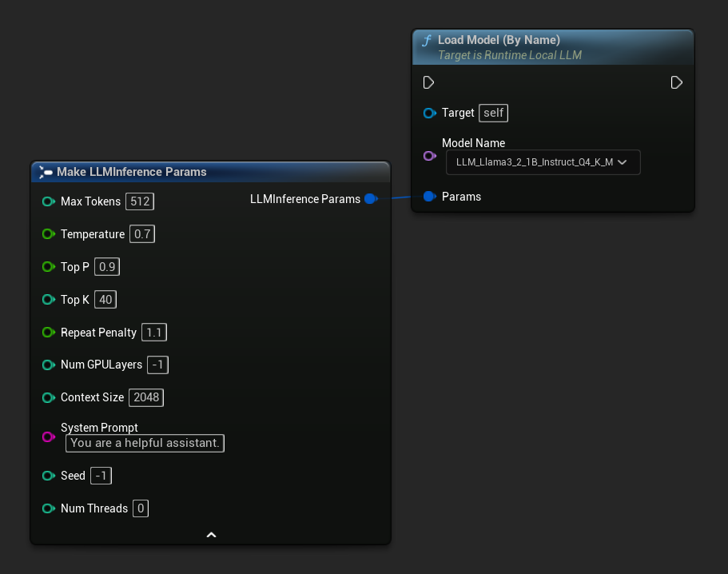Image resolution: width=728 pixels, height=574 pixels.
Task: Click the execution input pin on Load Model
Action: tap(428, 82)
